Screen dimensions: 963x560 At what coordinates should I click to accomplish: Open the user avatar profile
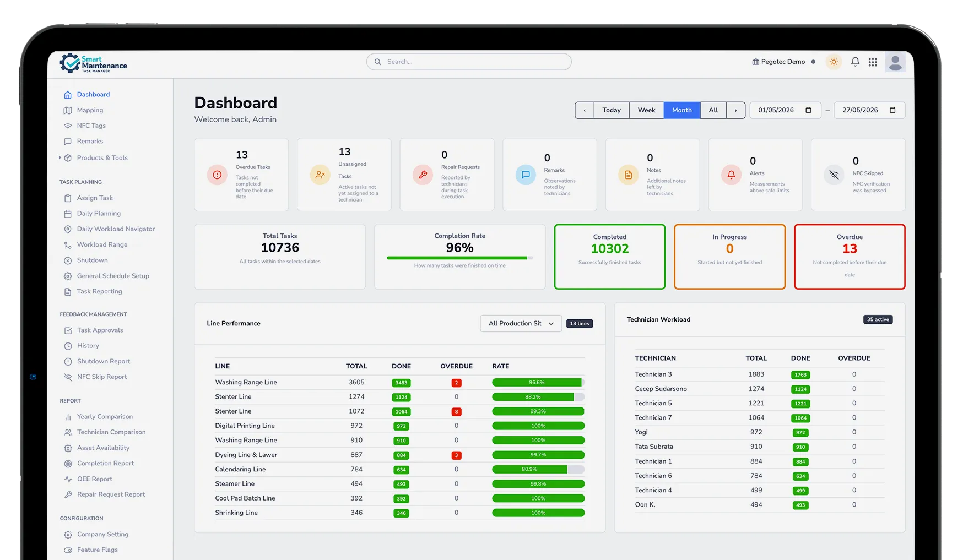(895, 62)
